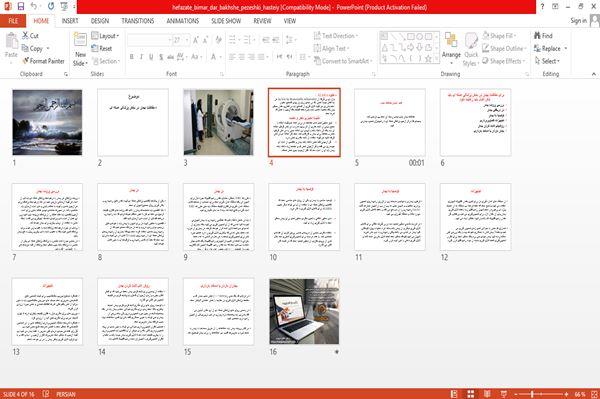Switch to the TRANSITIONS tab

click(x=138, y=21)
